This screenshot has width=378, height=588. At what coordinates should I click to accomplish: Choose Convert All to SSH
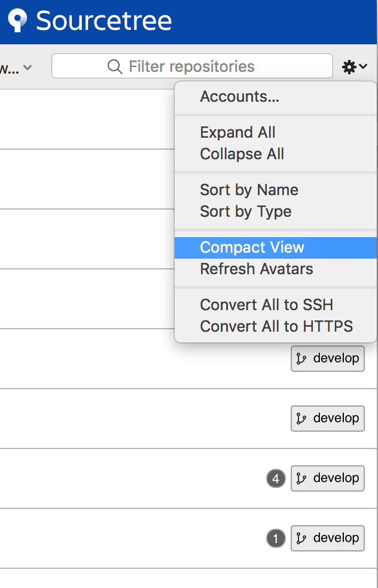[266, 305]
